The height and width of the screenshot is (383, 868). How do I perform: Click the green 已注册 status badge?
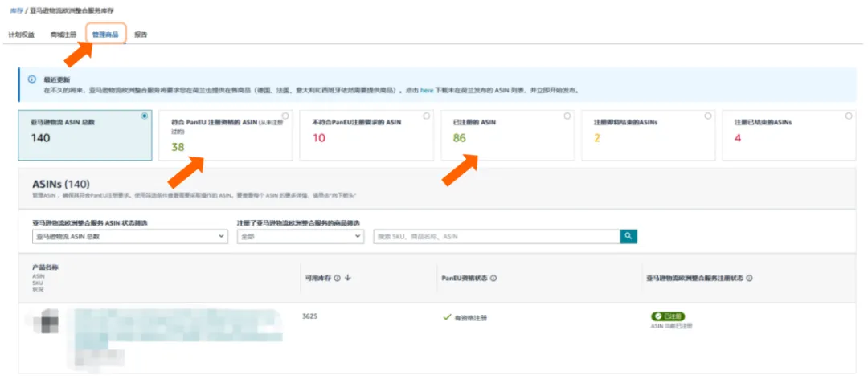point(668,316)
